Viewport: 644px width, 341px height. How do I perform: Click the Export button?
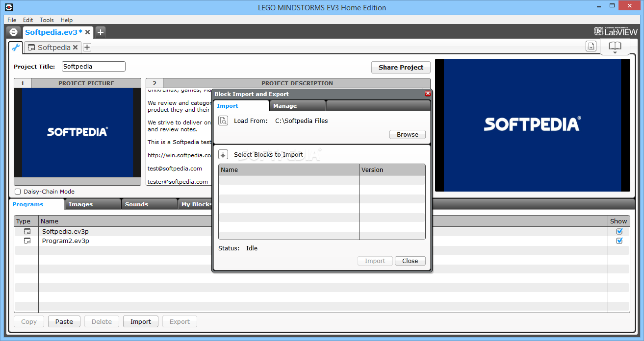[180, 322]
